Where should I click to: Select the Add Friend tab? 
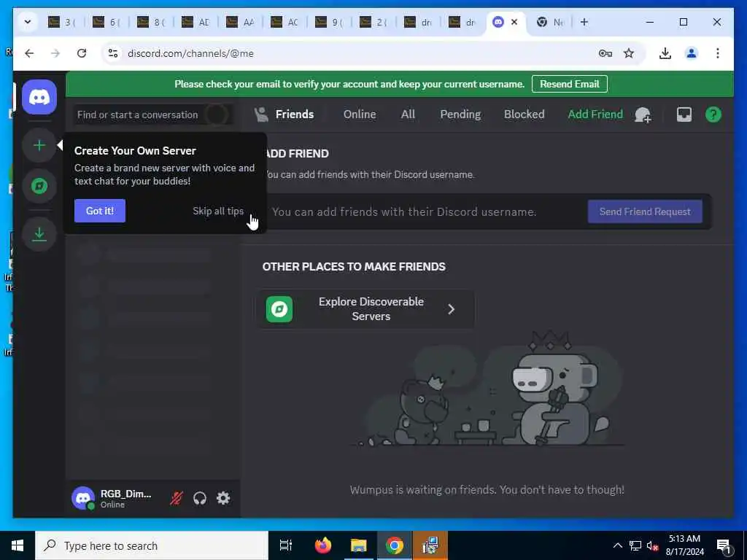[595, 114]
